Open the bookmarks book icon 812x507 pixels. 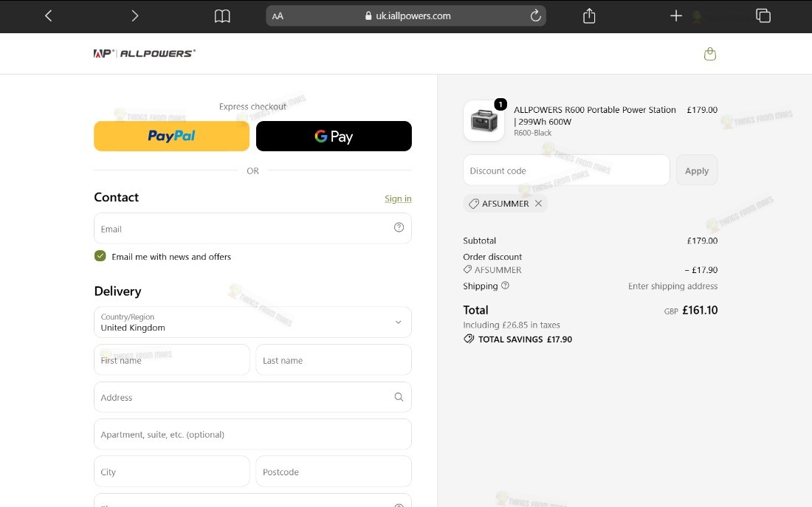tap(222, 16)
